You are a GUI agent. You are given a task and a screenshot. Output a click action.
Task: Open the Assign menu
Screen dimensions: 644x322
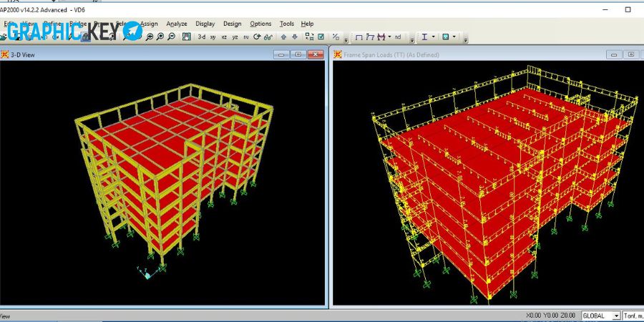pos(149,24)
